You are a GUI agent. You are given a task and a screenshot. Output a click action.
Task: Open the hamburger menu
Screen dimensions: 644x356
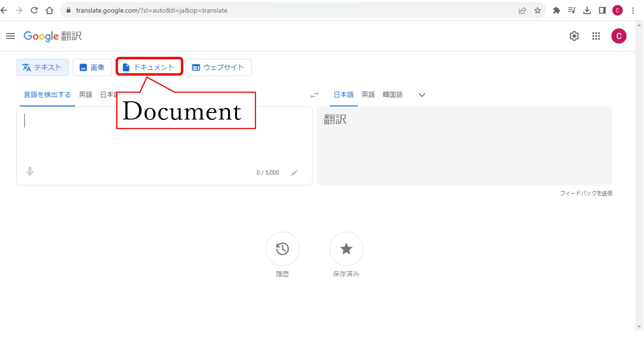click(10, 36)
